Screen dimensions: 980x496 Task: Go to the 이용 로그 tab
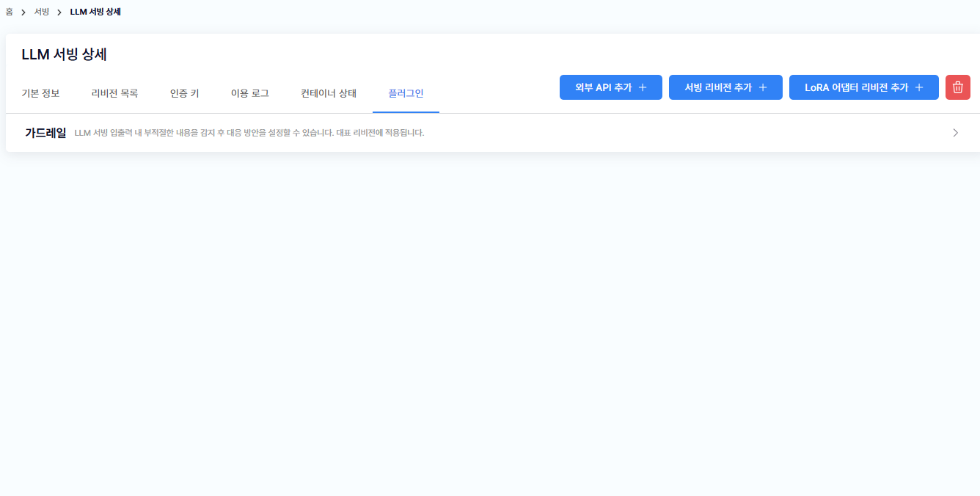coord(249,93)
